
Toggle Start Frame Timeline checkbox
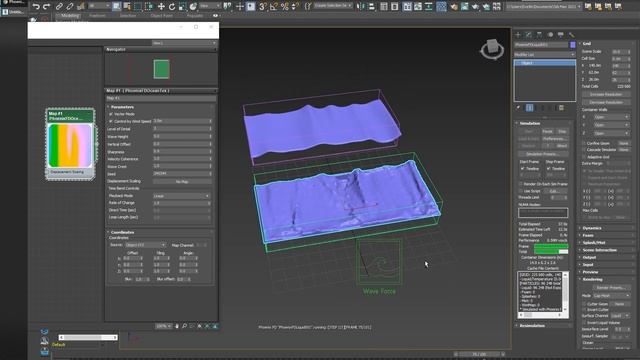[x=522, y=168]
